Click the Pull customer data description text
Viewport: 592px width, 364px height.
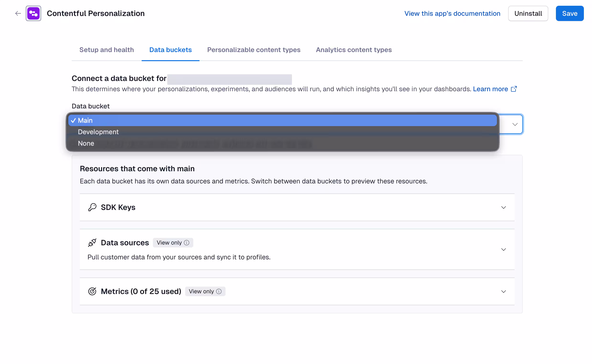(x=179, y=257)
